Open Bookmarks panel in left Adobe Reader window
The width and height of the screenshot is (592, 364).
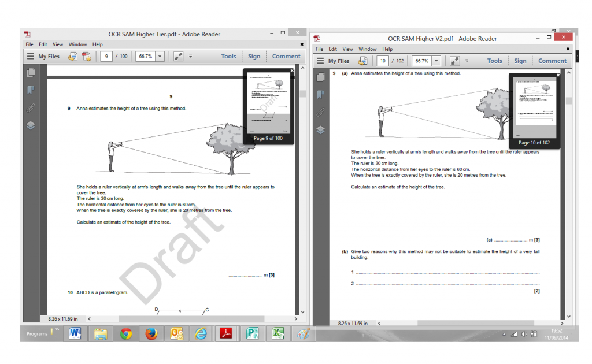tap(31, 90)
